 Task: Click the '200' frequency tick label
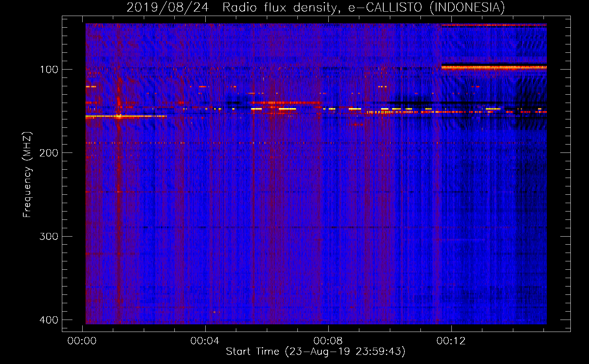pyautogui.click(x=49, y=153)
